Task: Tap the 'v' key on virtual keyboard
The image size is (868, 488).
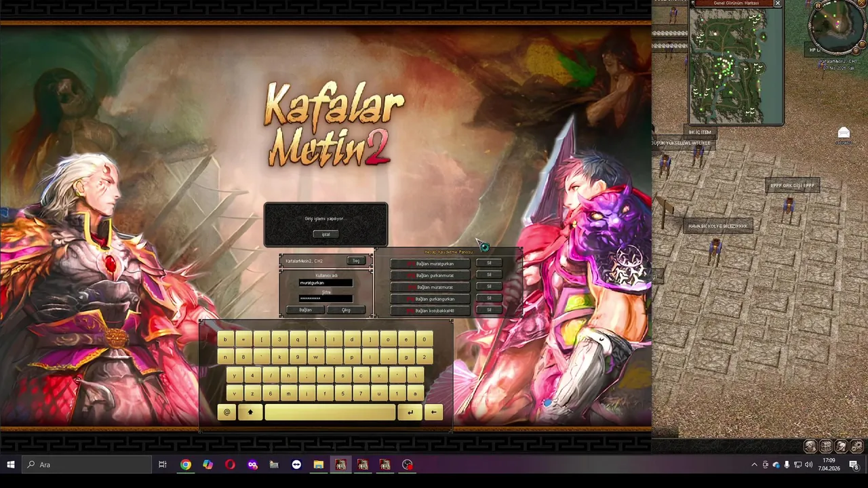Action: click(235, 393)
